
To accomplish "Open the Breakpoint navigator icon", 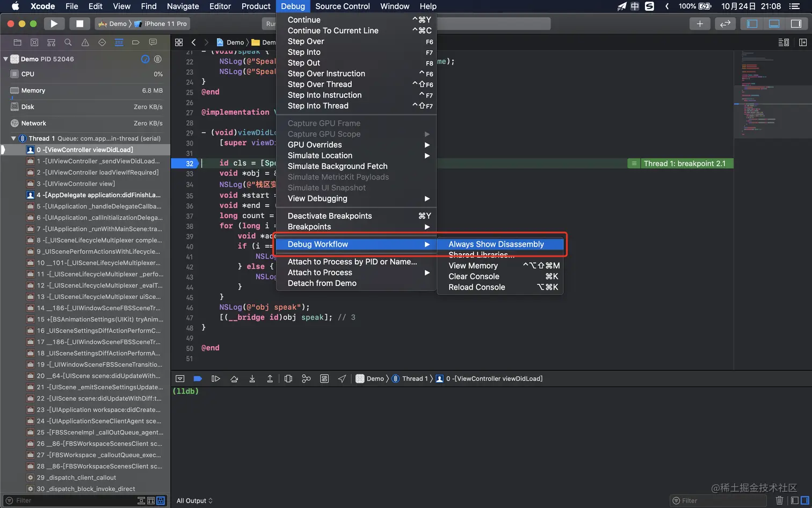I will pyautogui.click(x=136, y=42).
